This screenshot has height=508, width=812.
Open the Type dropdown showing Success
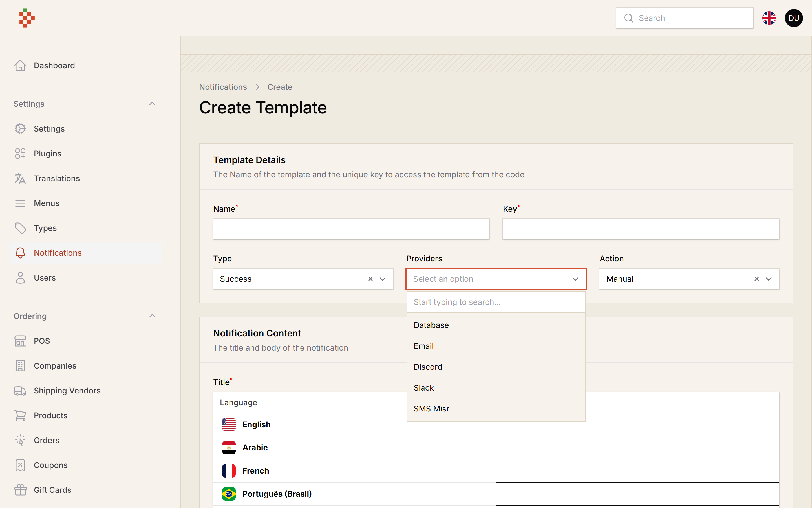[x=303, y=279]
